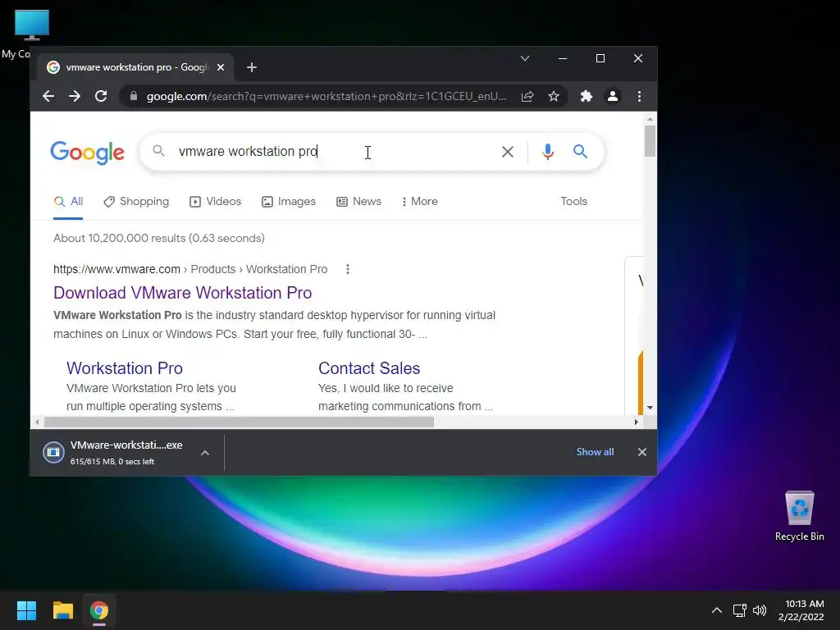
Task: Open the Chrome profile avatar
Action: click(x=612, y=97)
